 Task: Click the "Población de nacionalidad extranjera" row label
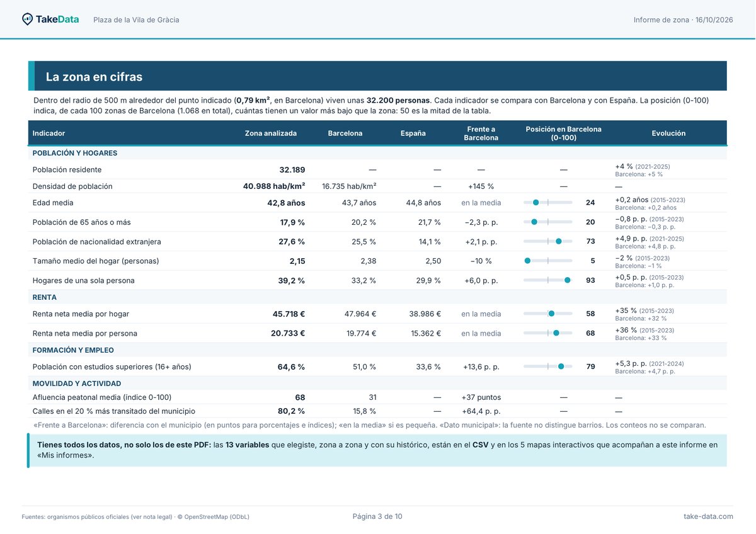point(96,242)
